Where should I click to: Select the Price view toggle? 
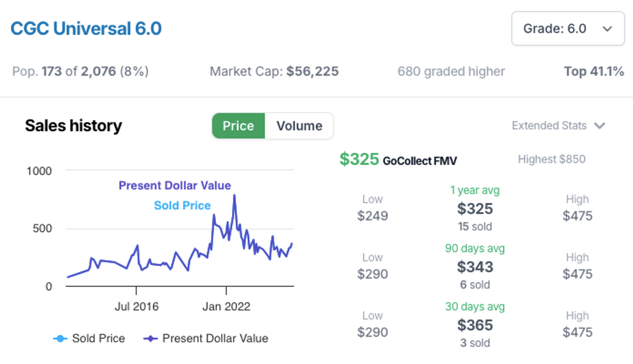pyautogui.click(x=238, y=126)
